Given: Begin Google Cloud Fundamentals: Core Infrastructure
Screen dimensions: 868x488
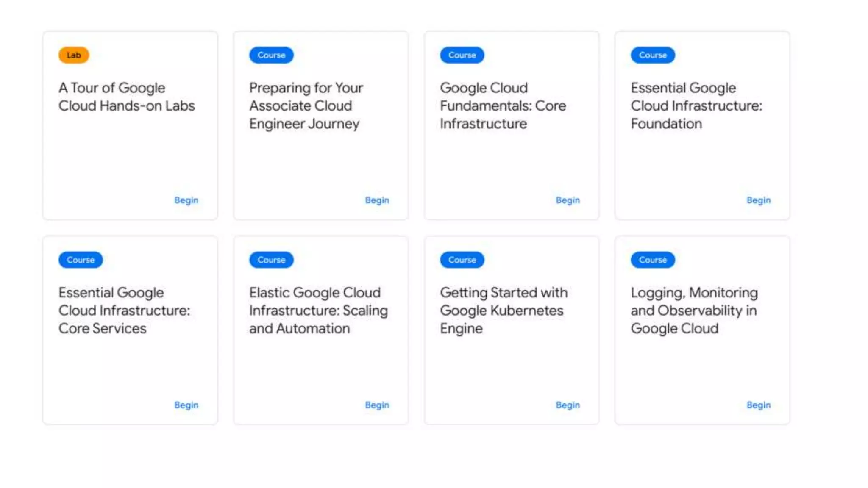Looking at the screenshot, I should pyautogui.click(x=568, y=200).
